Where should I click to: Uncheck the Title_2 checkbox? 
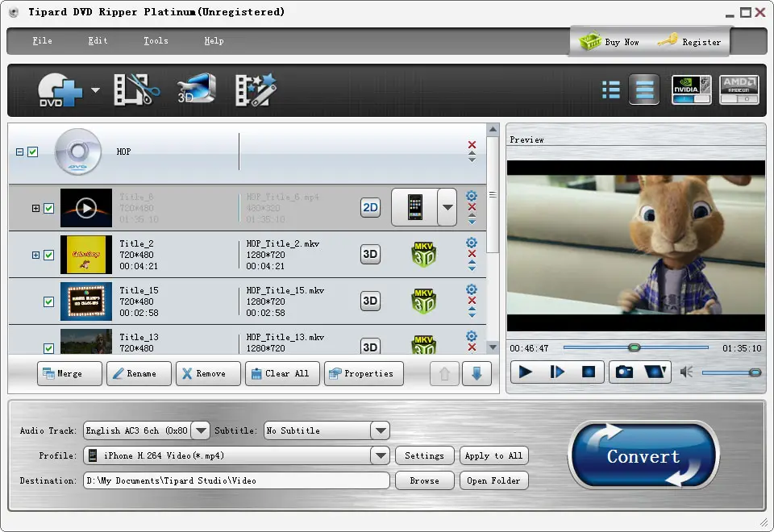pyautogui.click(x=49, y=256)
